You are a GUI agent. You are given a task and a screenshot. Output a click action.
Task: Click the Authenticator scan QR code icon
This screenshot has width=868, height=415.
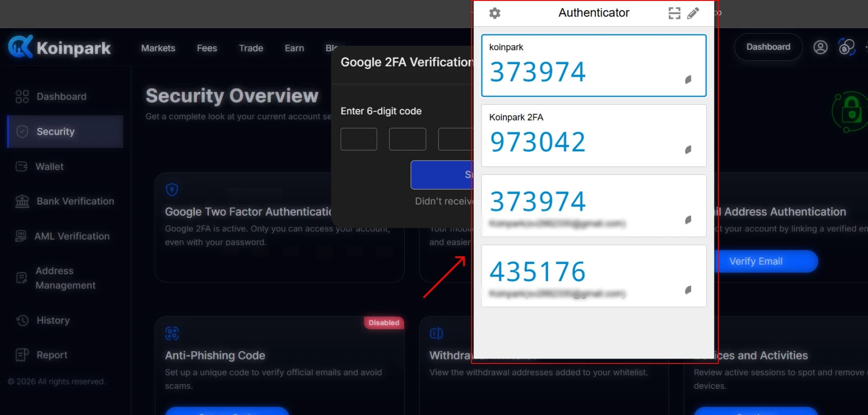click(674, 13)
